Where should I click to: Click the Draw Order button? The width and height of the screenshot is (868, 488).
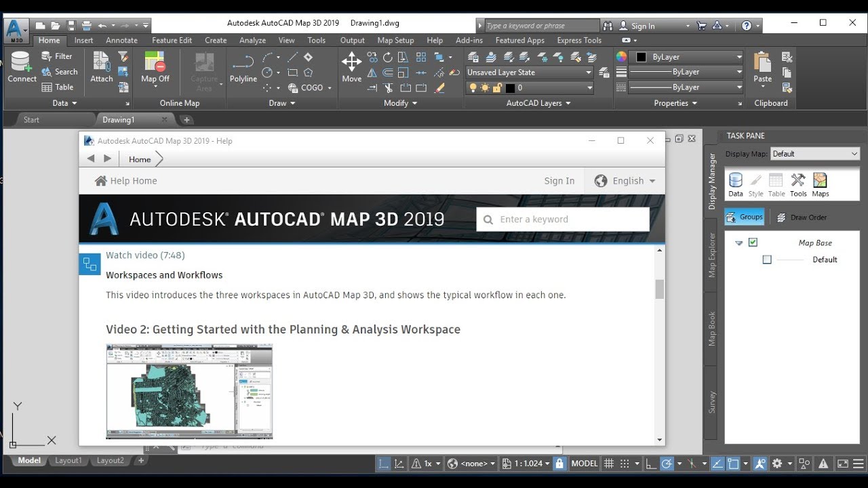coord(802,218)
